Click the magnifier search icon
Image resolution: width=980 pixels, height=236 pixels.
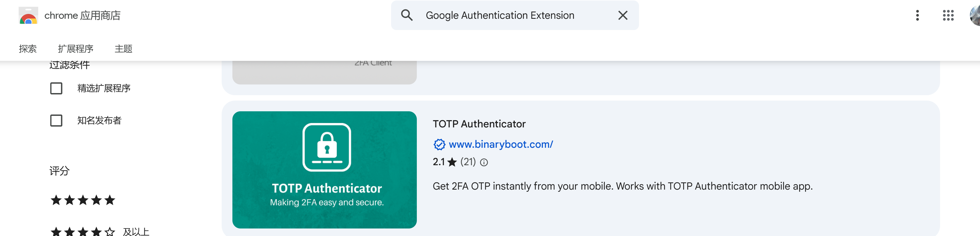(x=407, y=15)
